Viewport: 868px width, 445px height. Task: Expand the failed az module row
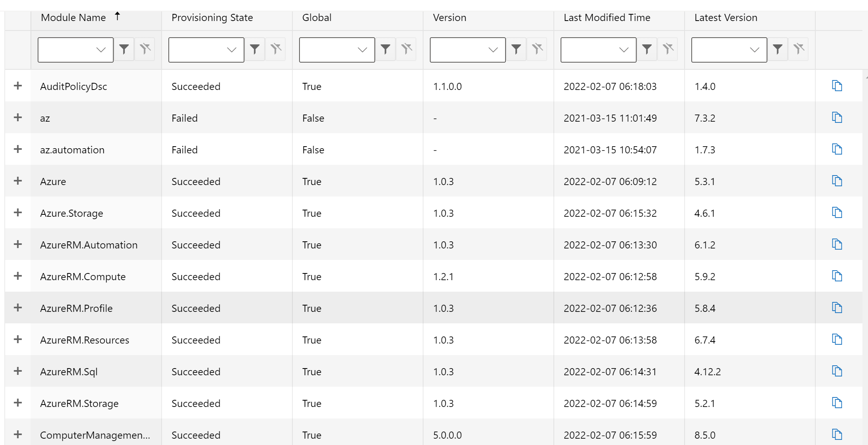[18, 118]
